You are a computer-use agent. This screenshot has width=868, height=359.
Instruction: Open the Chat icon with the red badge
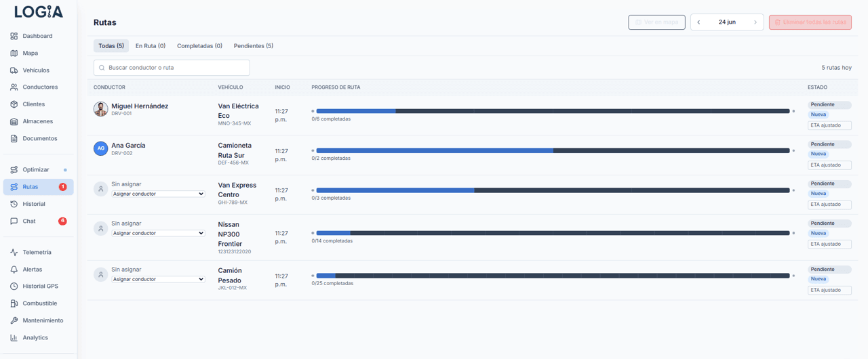pos(14,221)
